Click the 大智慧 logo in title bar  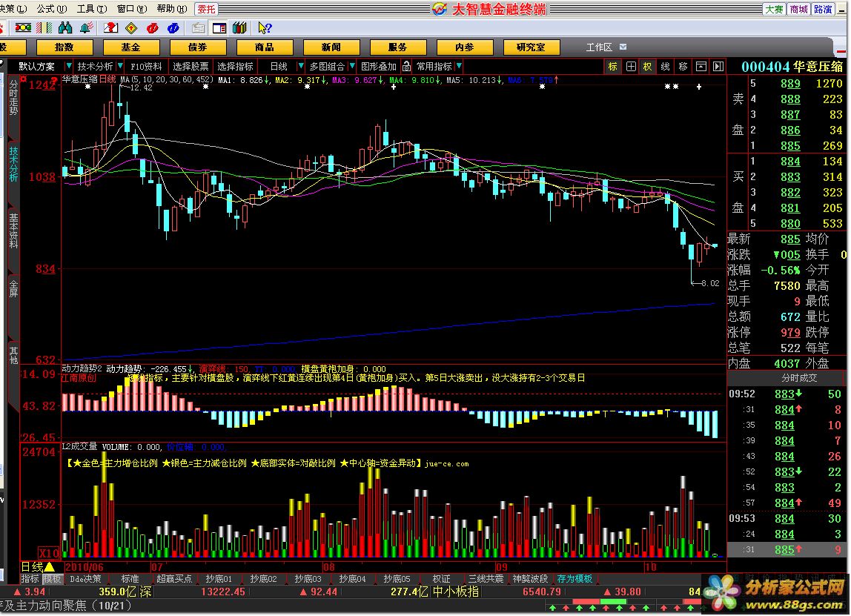(440, 9)
